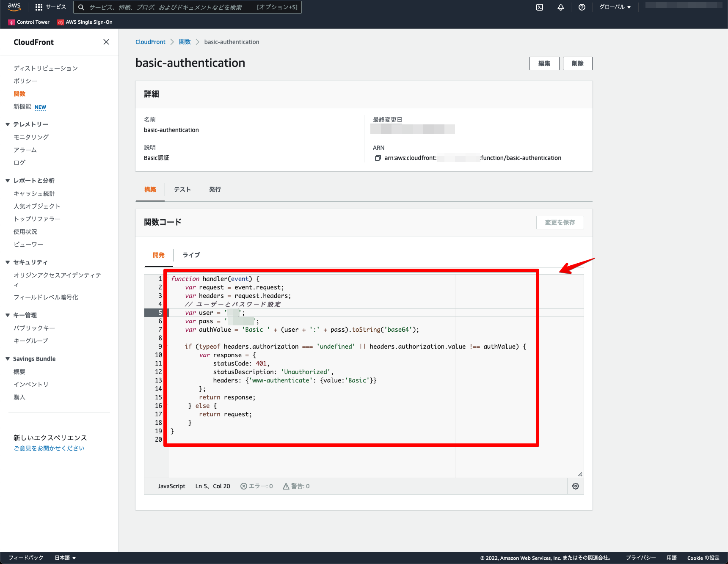
Task: Go to CloudFront breadcrumb link
Action: 150,42
